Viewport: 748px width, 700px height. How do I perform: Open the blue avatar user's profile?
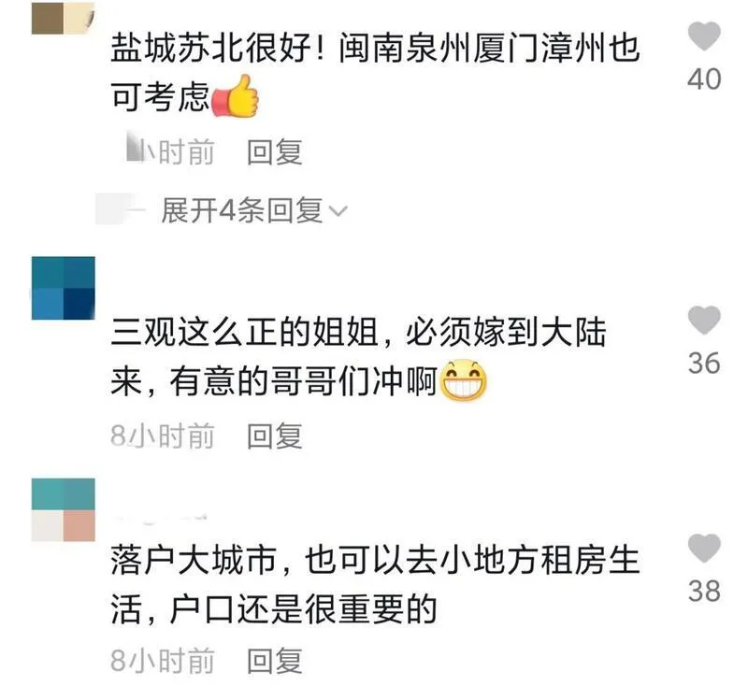[x=63, y=288]
